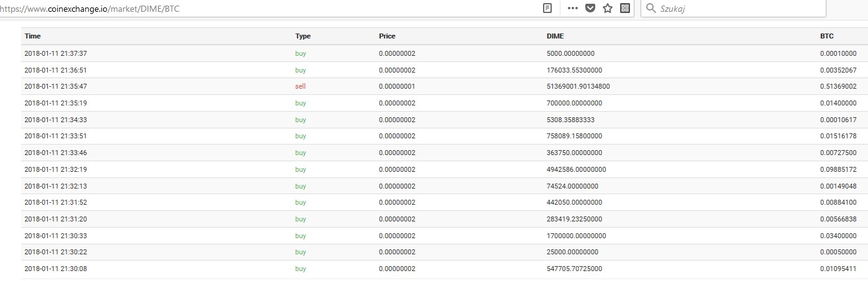The image size is (868, 281).
Task: Click BTC value 0.00884100
Action: [838, 202]
